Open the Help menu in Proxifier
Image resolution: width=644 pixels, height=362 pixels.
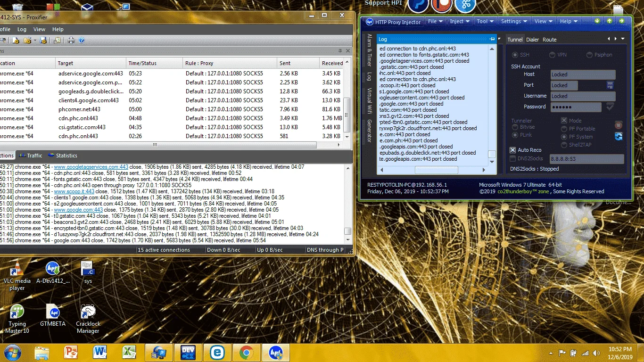tap(58, 29)
